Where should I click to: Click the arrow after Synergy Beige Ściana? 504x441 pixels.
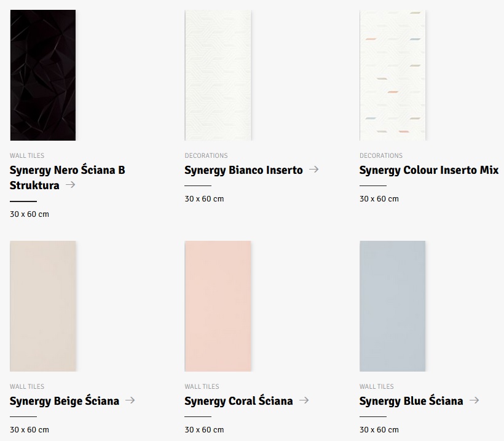pyautogui.click(x=130, y=400)
